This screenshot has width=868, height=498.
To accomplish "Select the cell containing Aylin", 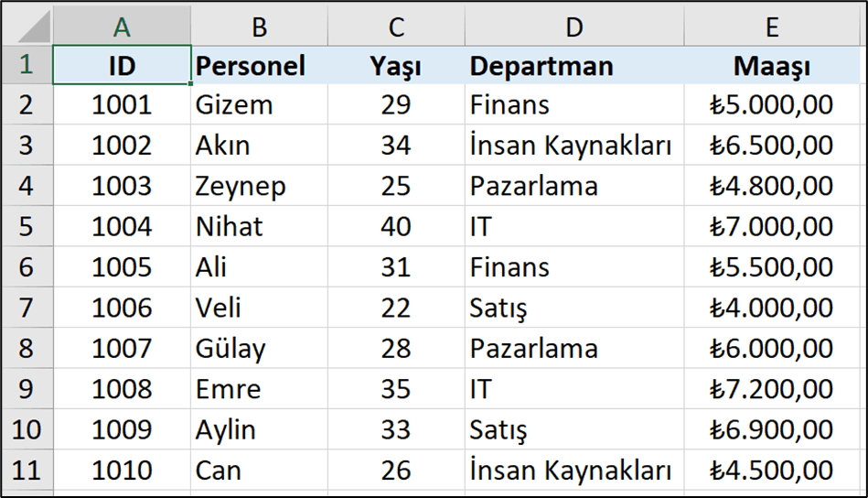I will [x=259, y=429].
